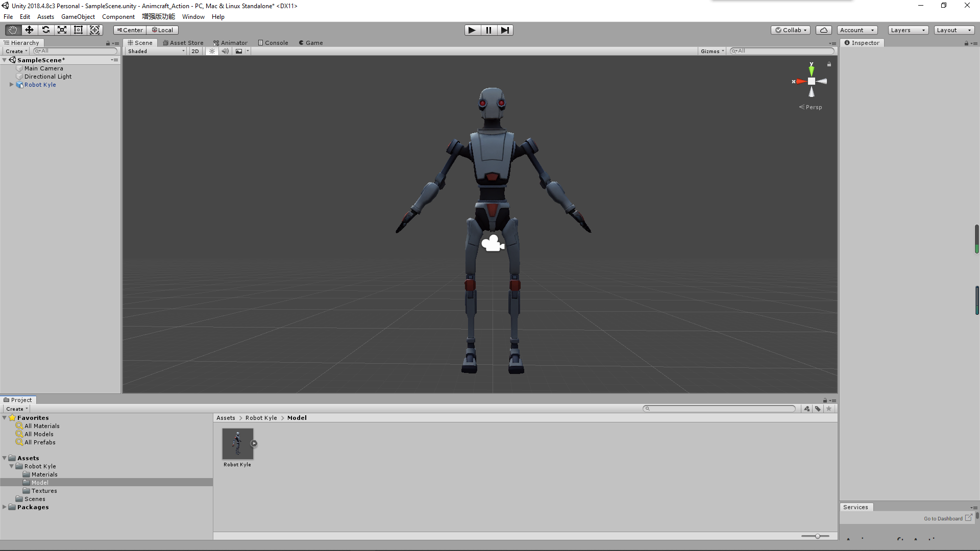Open the Shaded draw mode dropdown

point(156,51)
